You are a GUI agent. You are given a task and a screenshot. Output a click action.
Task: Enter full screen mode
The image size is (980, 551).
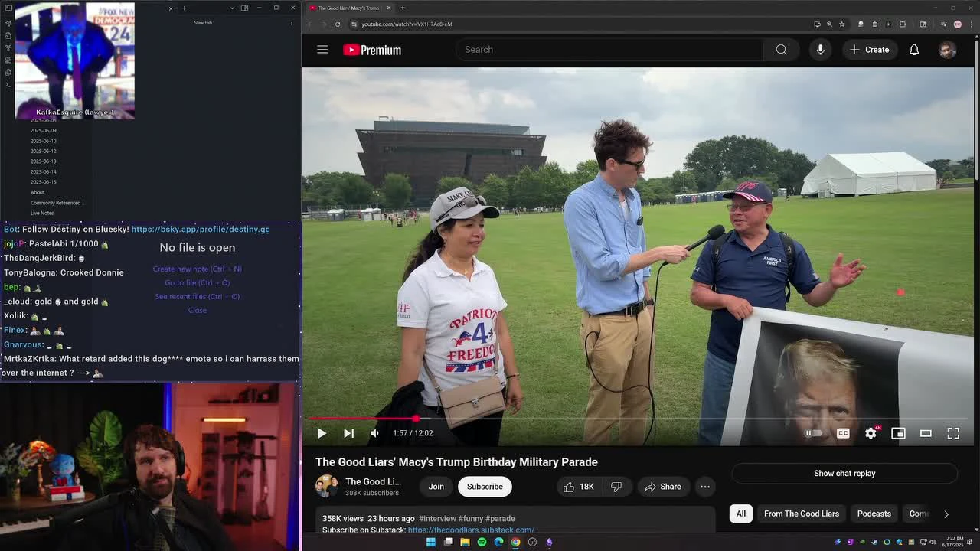coord(953,433)
